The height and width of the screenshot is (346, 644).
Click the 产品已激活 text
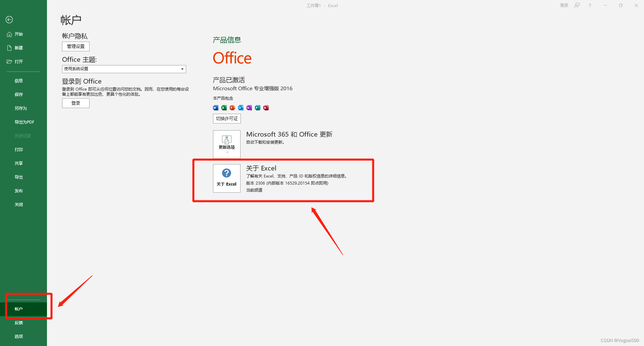click(x=229, y=80)
